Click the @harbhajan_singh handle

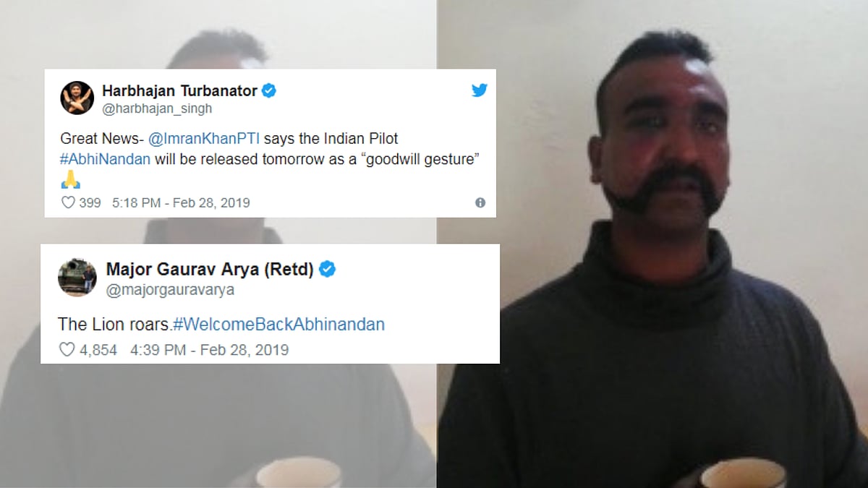click(x=157, y=109)
